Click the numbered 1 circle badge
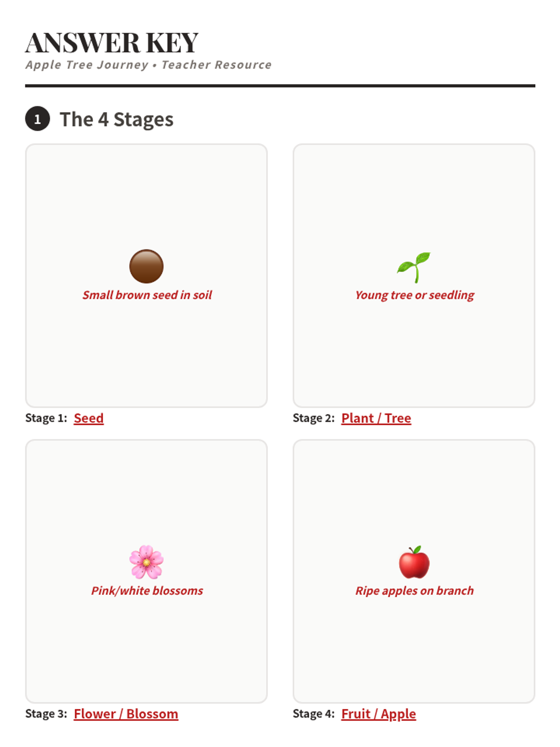This screenshot has height=747, width=560. 37,119
